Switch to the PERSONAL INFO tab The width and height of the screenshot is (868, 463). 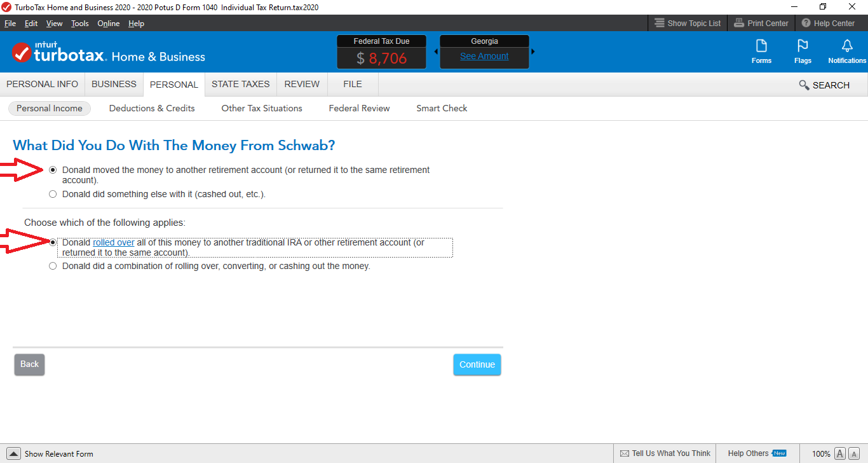coord(43,84)
